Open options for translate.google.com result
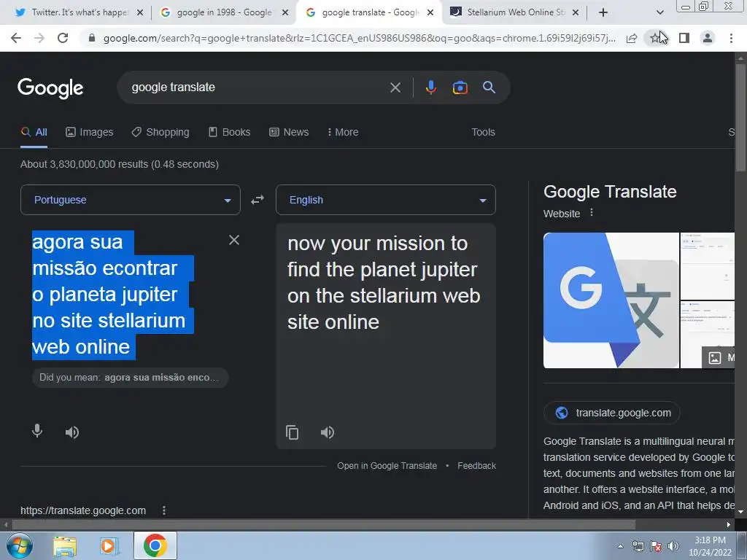The height and width of the screenshot is (560, 747). pyautogui.click(x=164, y=510)
